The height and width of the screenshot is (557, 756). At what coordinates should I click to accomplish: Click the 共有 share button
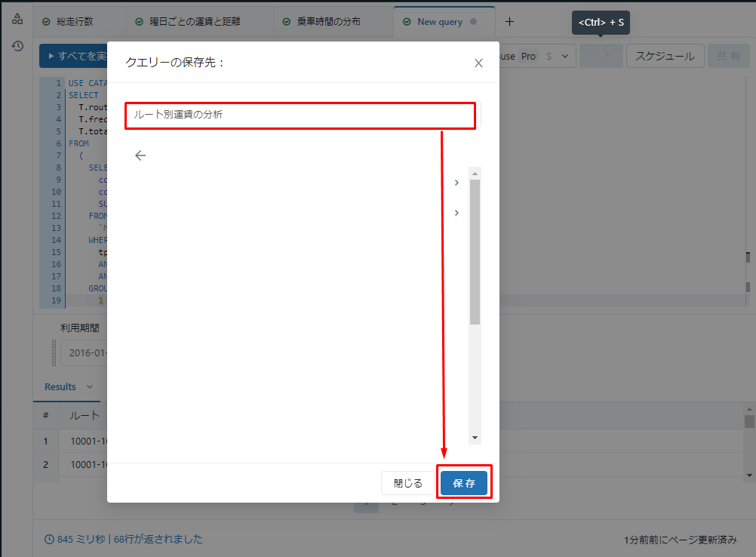(728, 56)
